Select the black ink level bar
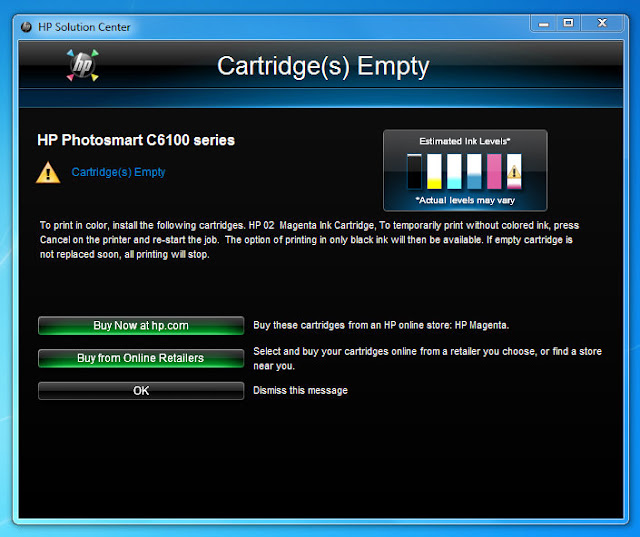 [414, 171]
